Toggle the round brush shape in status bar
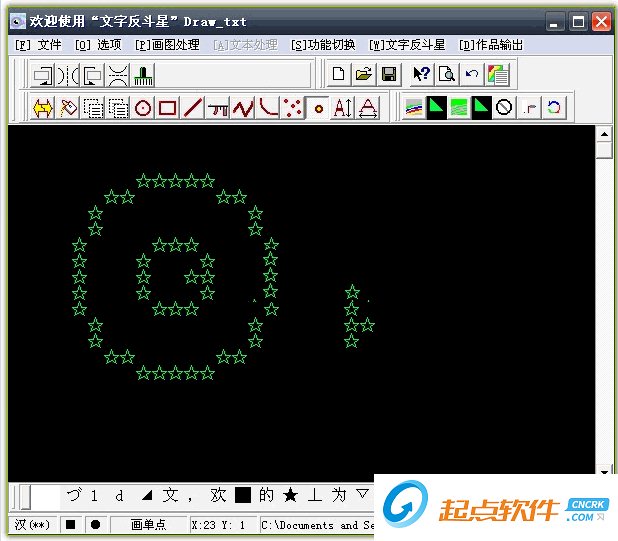618x541 pixels. [95, 525]
